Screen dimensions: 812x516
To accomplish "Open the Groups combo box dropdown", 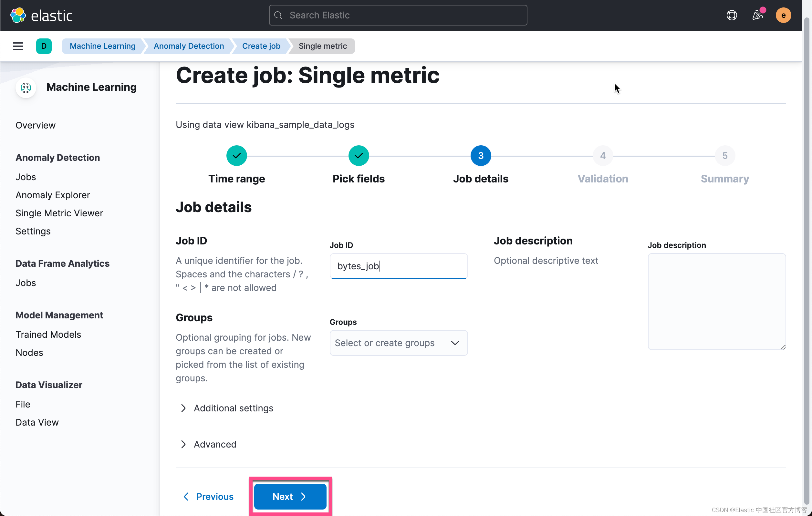I will [398, 343].
